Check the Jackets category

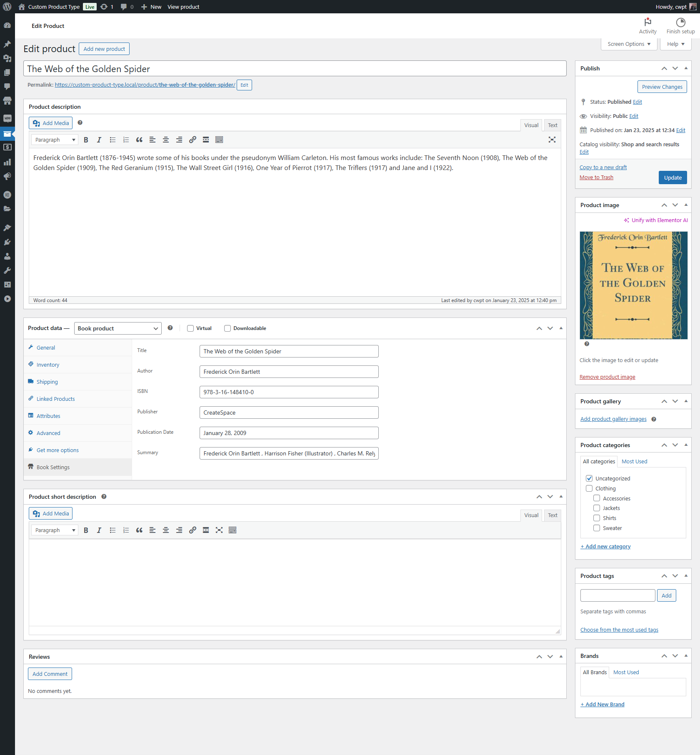pyautogui.click(x=597, y=508)
